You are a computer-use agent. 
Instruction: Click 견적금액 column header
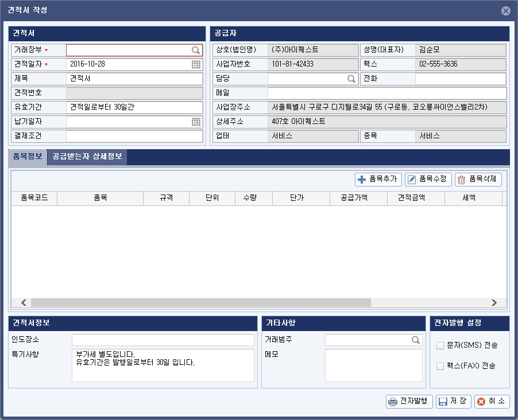[416, 198]
